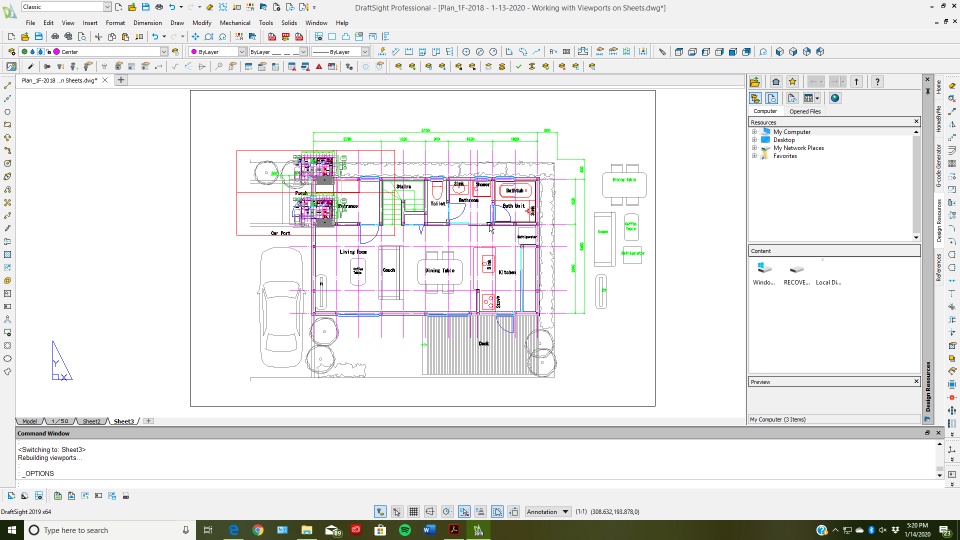Click the Open folder icon in standard toolbar

pos(25,37)
